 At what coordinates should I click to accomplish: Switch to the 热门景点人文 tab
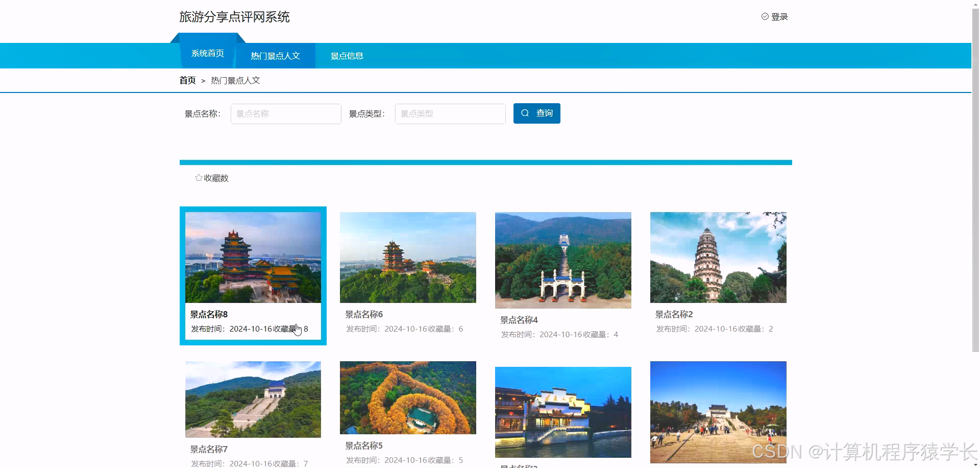click(275, 56)
